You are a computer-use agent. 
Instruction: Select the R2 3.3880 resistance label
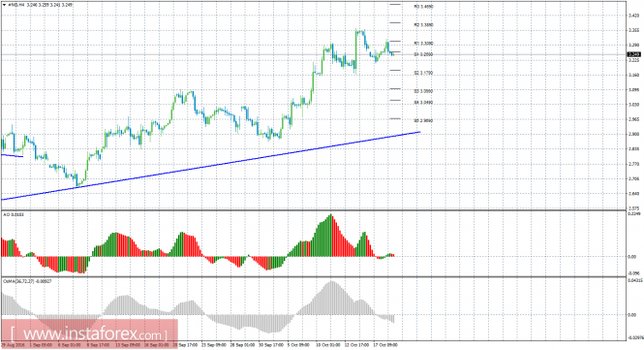[423, 24]
